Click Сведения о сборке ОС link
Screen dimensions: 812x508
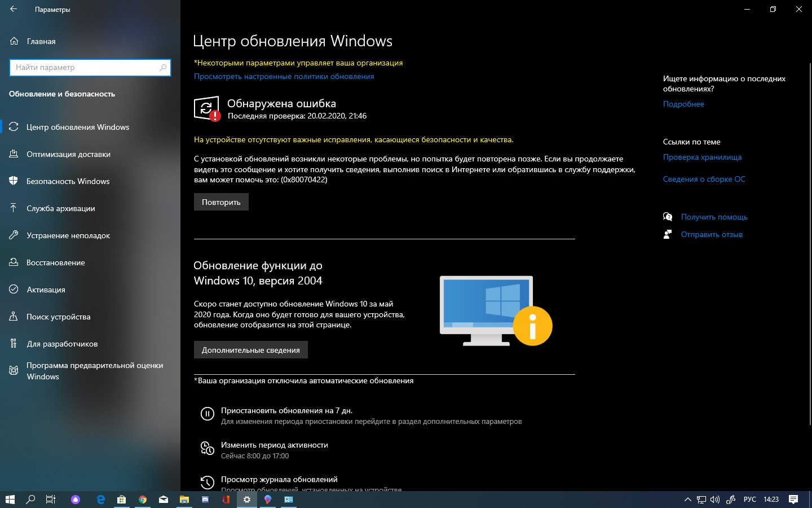click(x=704, y=179)
